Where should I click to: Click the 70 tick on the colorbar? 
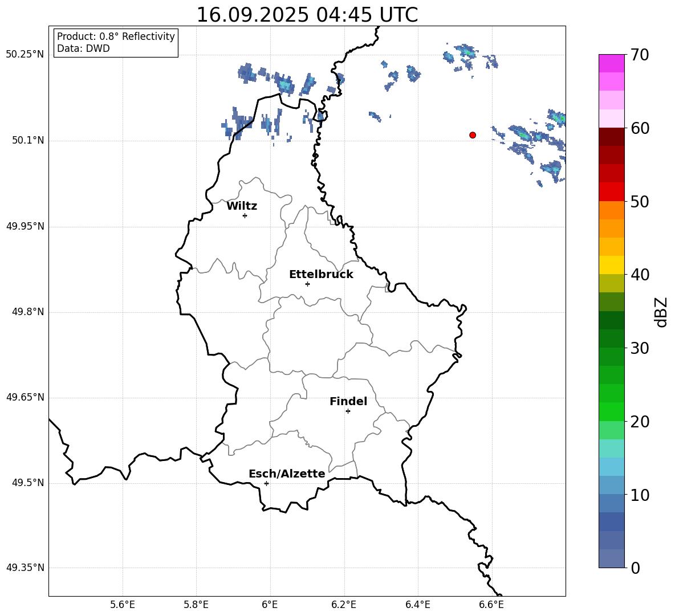point(640,55)
